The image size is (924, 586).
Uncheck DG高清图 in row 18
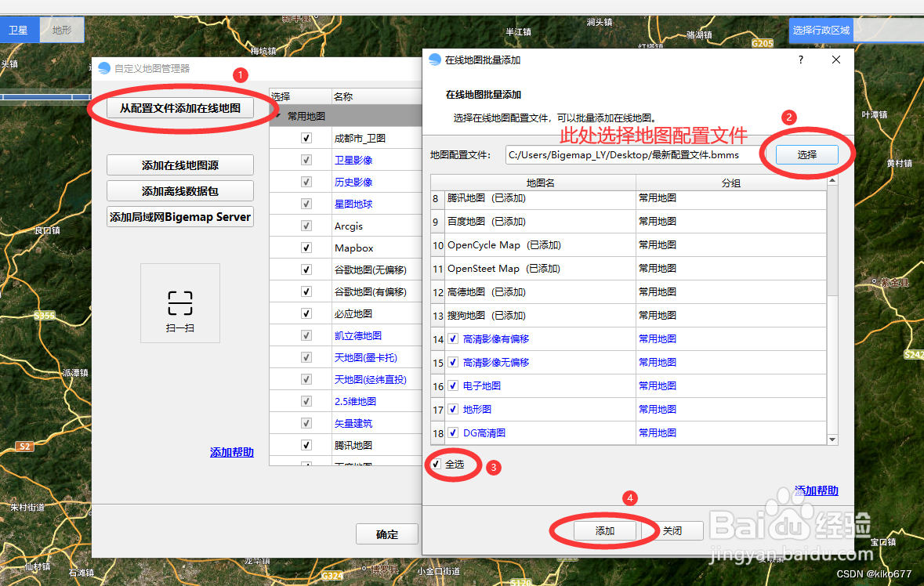point(452,432)
